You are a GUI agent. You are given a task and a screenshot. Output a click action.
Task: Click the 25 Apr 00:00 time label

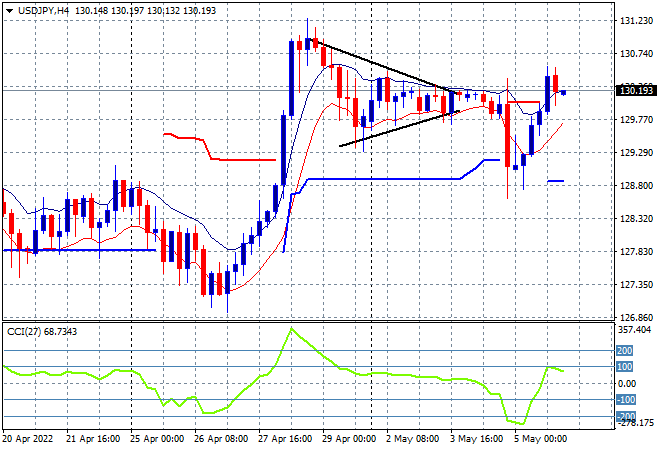tap(157, 439)
